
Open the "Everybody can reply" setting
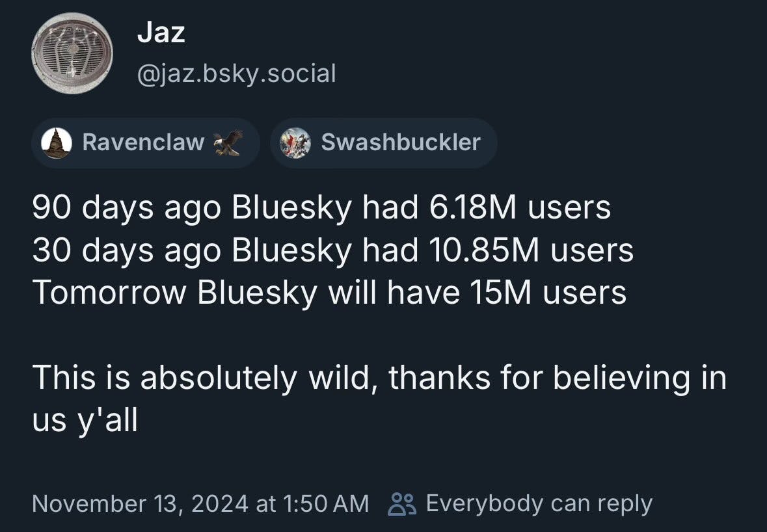click(x=539, y=503)
